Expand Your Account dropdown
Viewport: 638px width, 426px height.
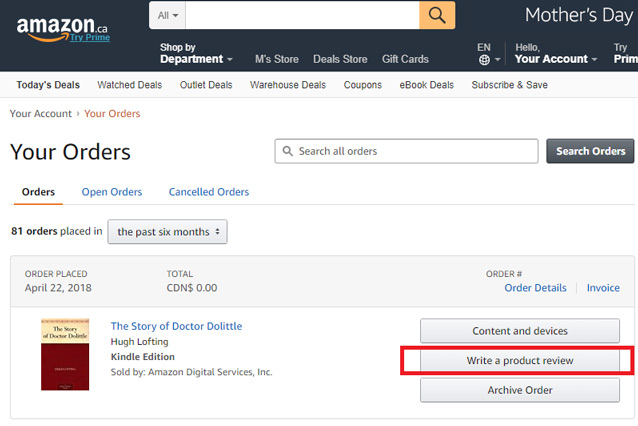[x=556, y=53]
